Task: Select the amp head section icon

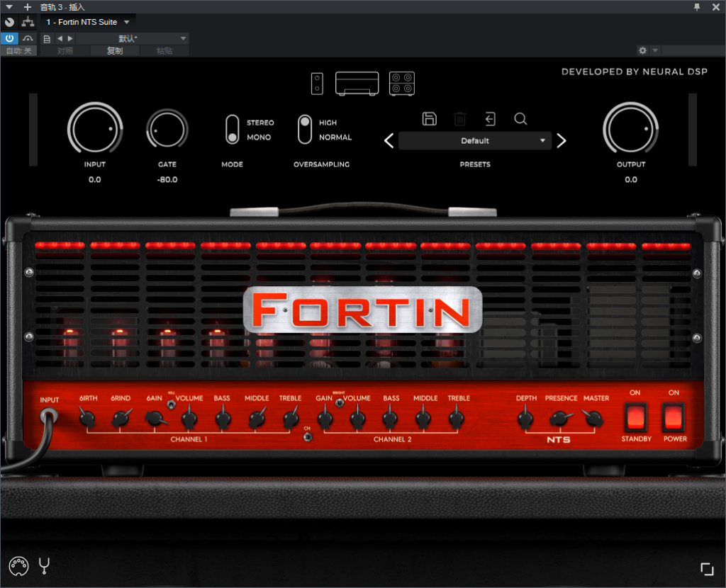Action: [357, 84]
